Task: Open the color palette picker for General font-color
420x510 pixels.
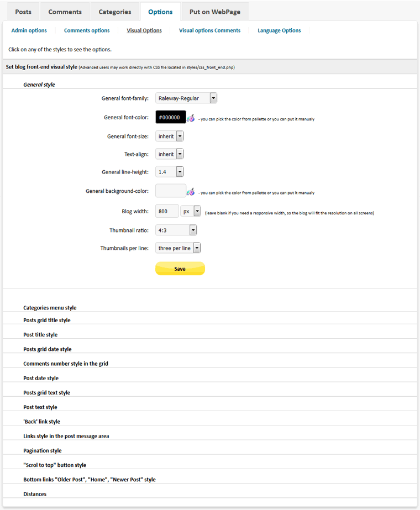Action: coord(190,117)
